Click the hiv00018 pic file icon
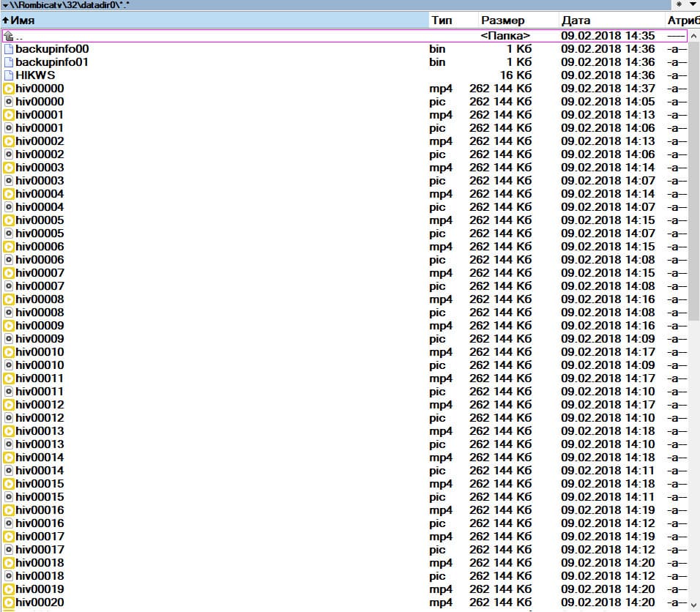700x612 pixels. pyautogui.click(x=9, y=575)
